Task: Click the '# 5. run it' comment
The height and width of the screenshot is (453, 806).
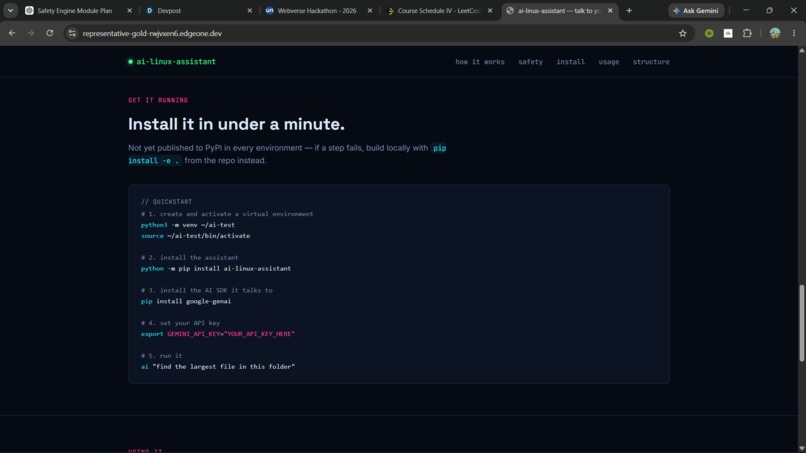Action: 161,355
